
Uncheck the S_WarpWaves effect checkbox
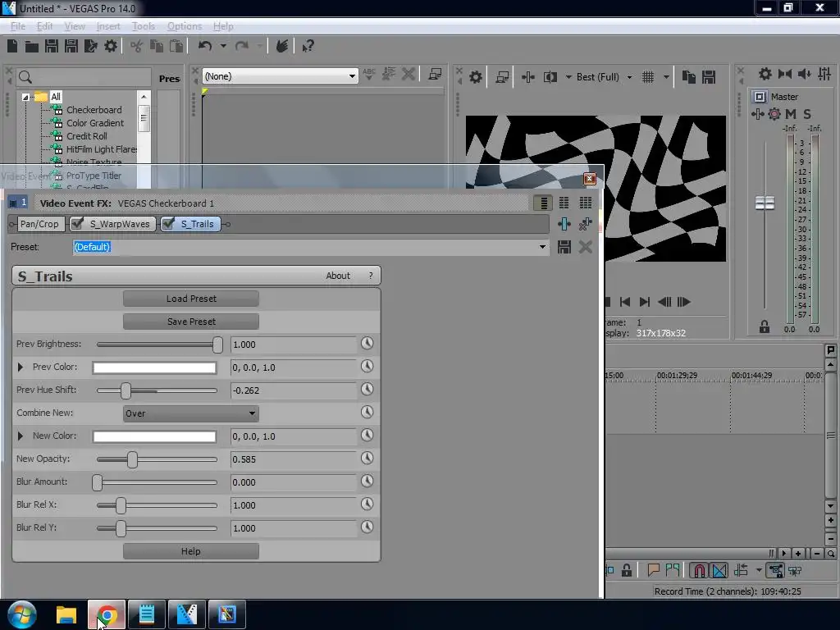78,223
